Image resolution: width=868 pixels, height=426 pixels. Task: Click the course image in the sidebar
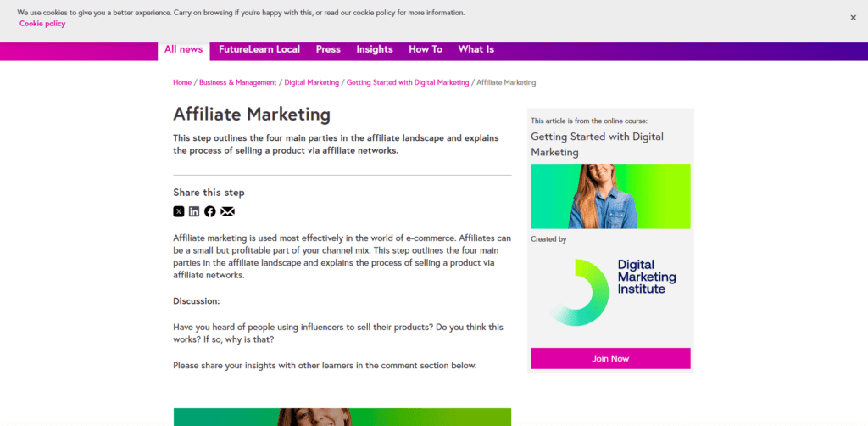tap(610, 196)
